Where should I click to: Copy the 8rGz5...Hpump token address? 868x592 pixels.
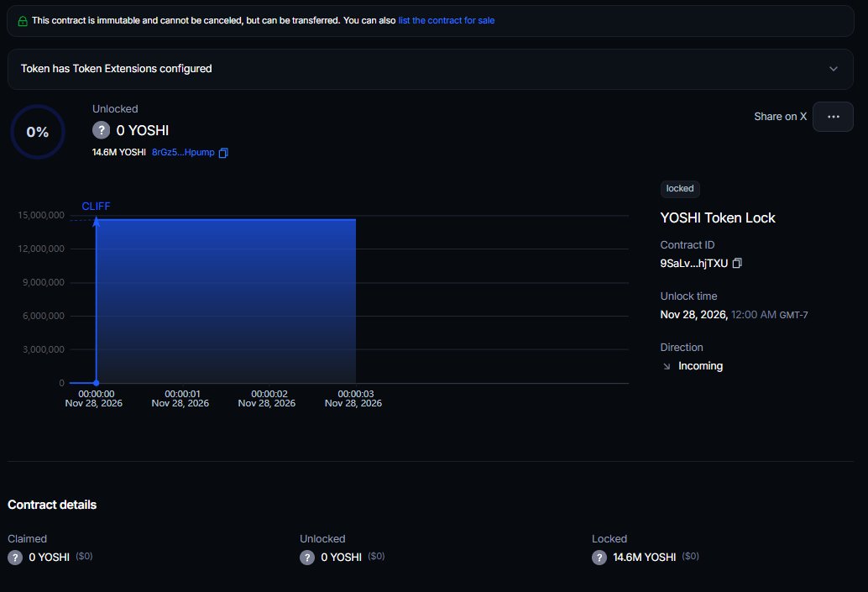pos(223,153)
